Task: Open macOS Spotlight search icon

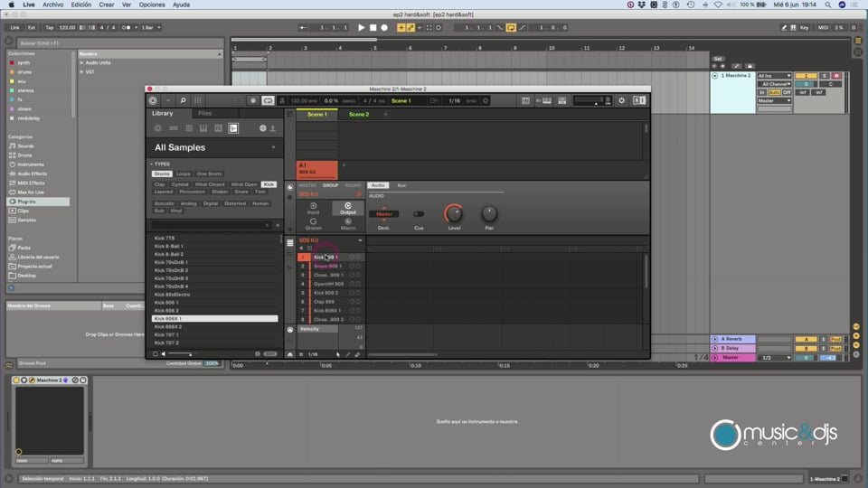Action: point(827,5)
